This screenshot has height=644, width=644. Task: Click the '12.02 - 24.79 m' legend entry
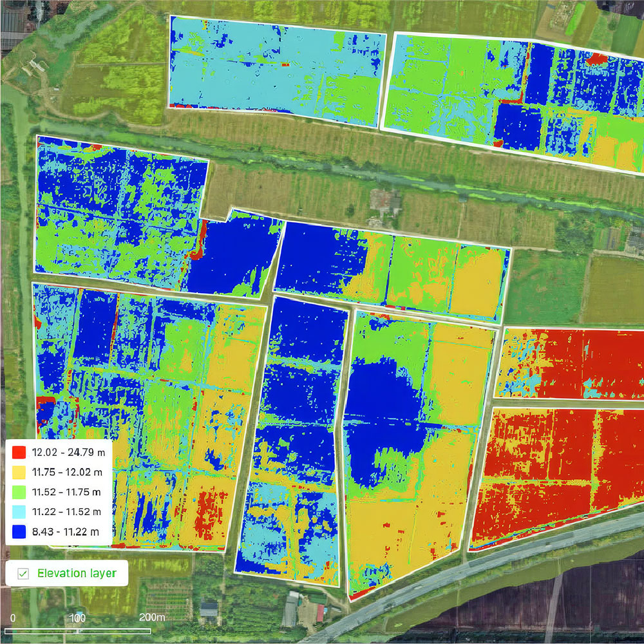(x=69, y=453)
